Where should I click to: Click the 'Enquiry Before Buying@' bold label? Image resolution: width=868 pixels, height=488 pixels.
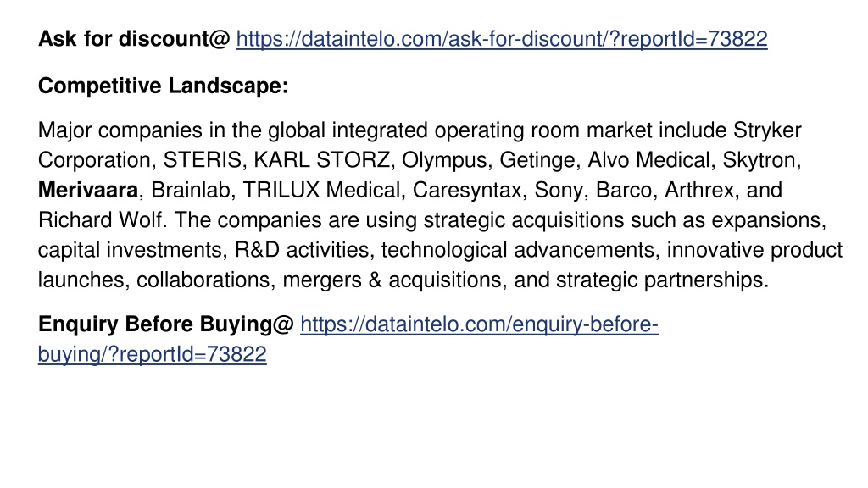click(165, 324)
